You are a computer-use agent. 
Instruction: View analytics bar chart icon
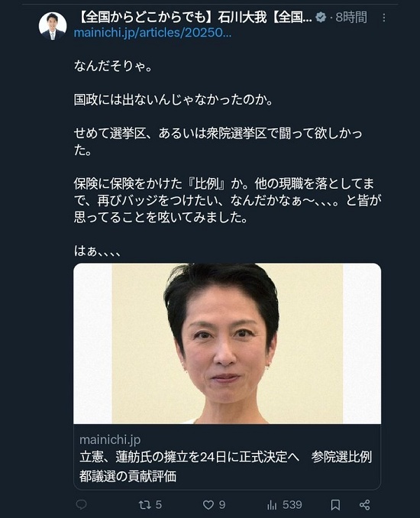coord(272,504)
